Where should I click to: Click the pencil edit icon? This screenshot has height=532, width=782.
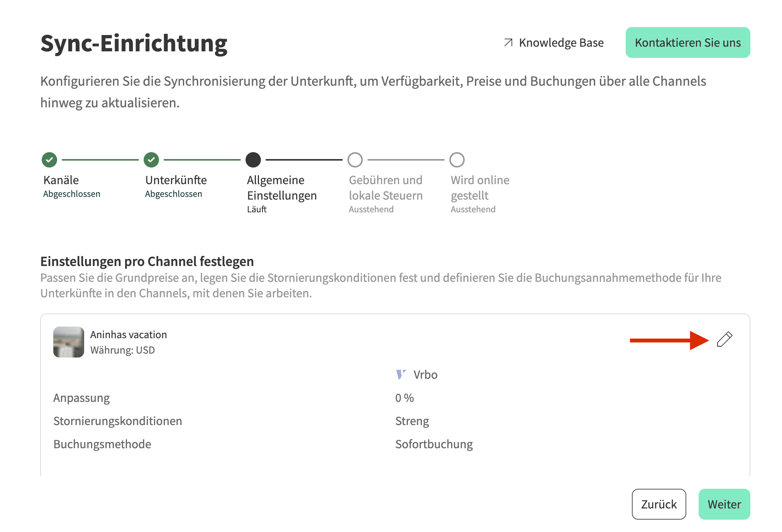pyautogui.click(x=724, y=339)
